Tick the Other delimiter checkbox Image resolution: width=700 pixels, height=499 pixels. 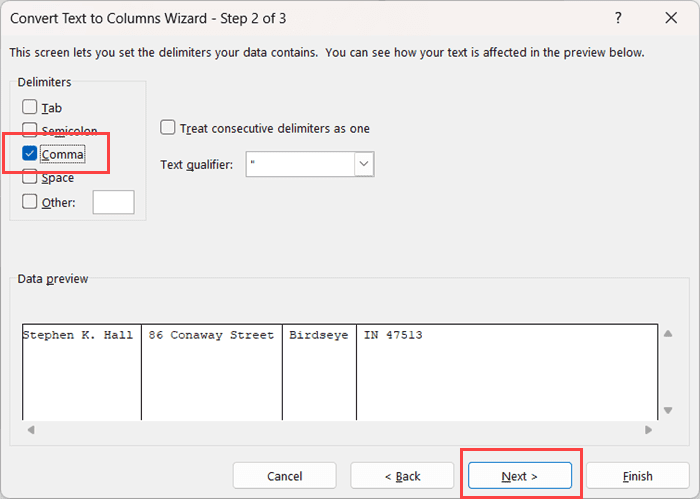(30, 201)
